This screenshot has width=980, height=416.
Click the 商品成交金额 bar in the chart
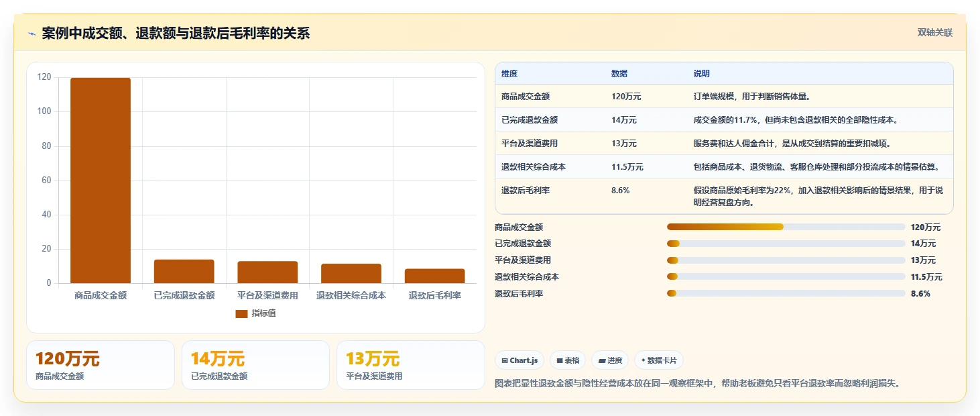[101, 180]
